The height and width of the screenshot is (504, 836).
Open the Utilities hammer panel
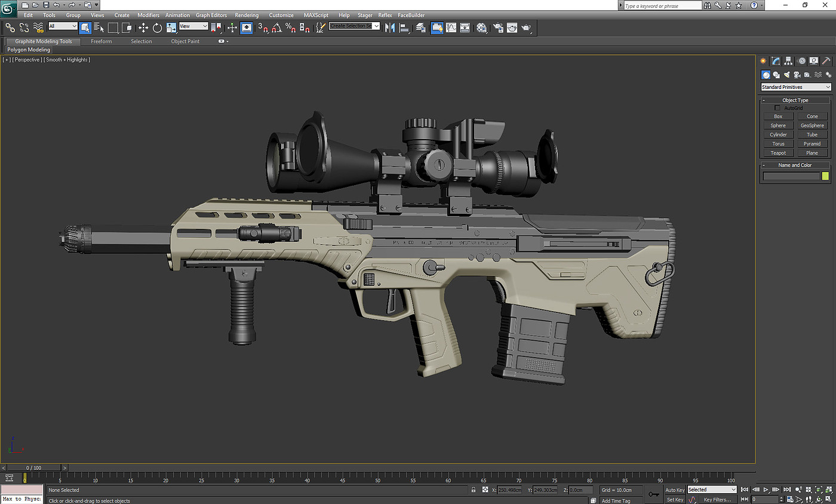pos(826,61)
